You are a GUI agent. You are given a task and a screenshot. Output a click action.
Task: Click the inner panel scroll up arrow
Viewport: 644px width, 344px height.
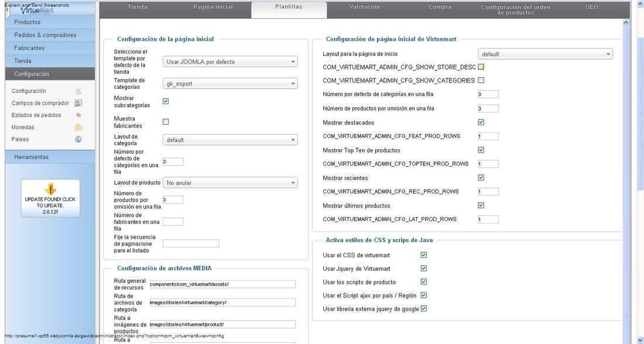626,23
